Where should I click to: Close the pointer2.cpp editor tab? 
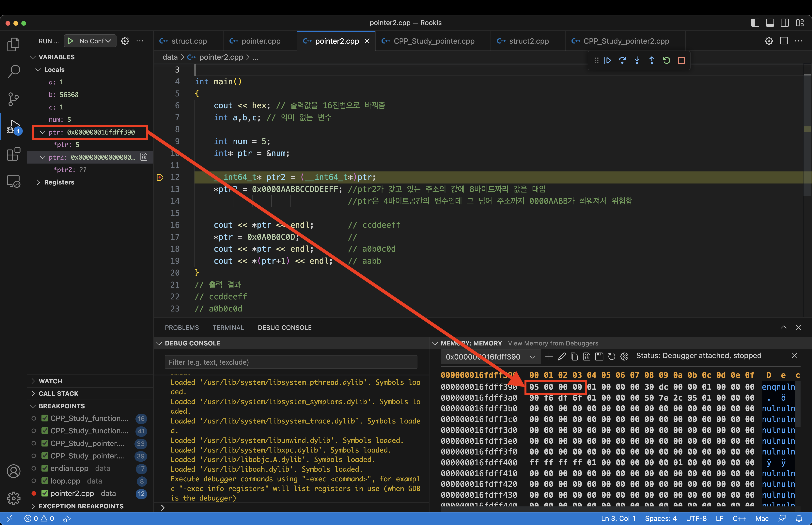[367, 41]
